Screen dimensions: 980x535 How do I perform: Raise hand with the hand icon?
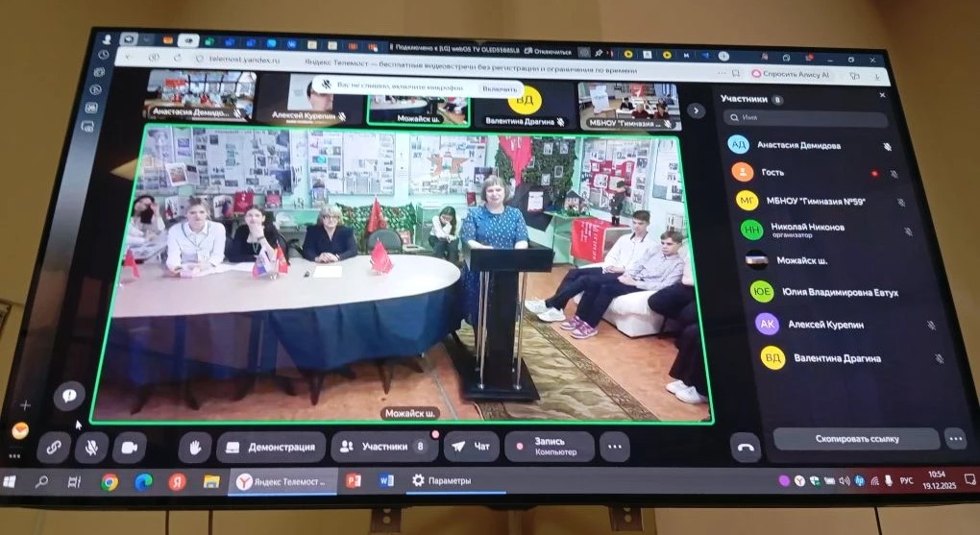click(x=195, y=447)
